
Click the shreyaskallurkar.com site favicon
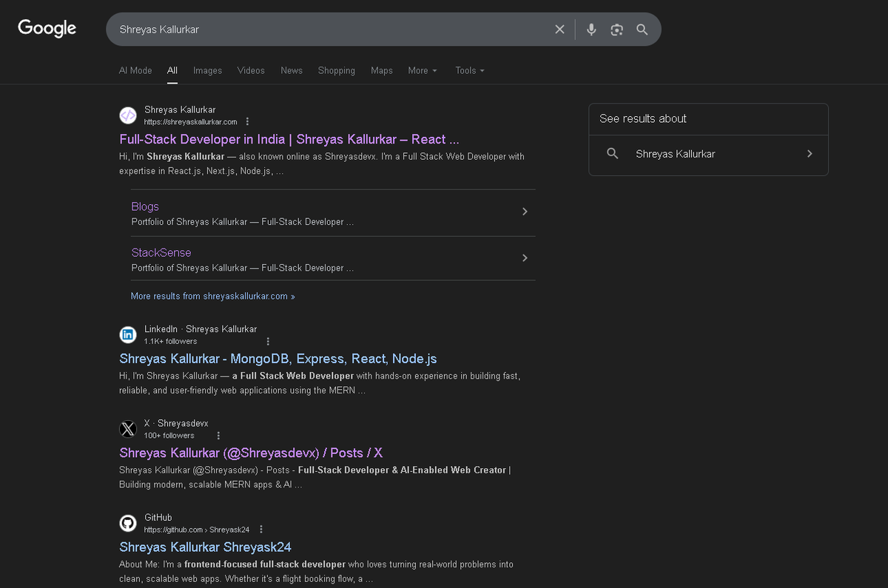(128, 115)
